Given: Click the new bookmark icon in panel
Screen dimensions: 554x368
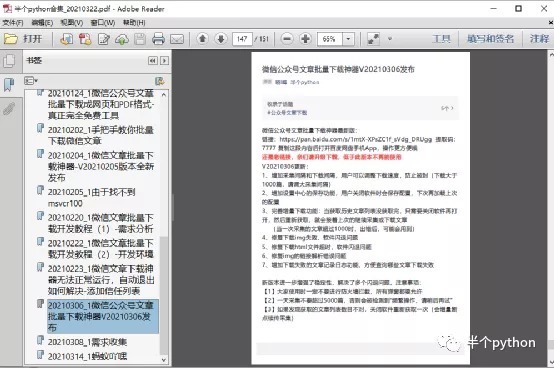Looking at the screenshot, I should [x=160, y=81].
